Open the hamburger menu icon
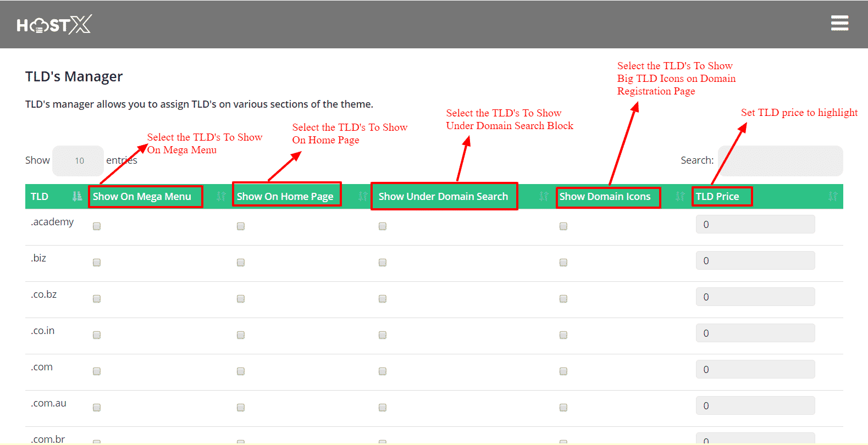 [x=839, y=24]
